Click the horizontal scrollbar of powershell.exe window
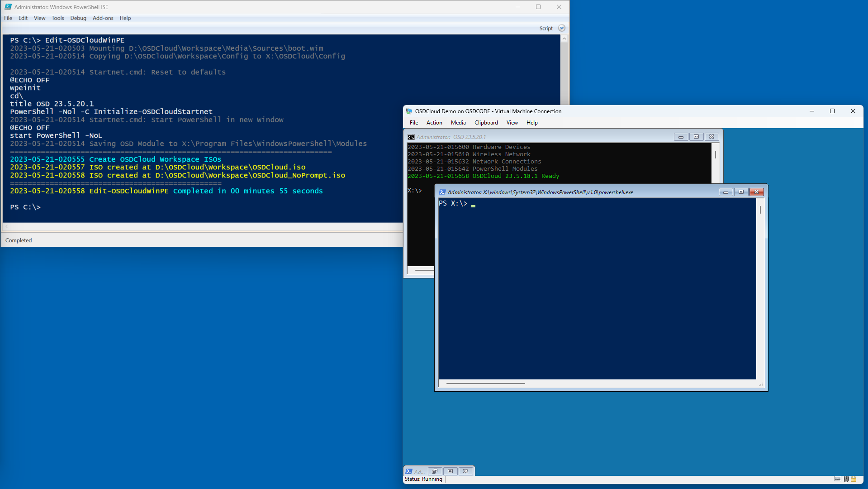This screenshot has height=489, width=868. click(x=485, y=384)
